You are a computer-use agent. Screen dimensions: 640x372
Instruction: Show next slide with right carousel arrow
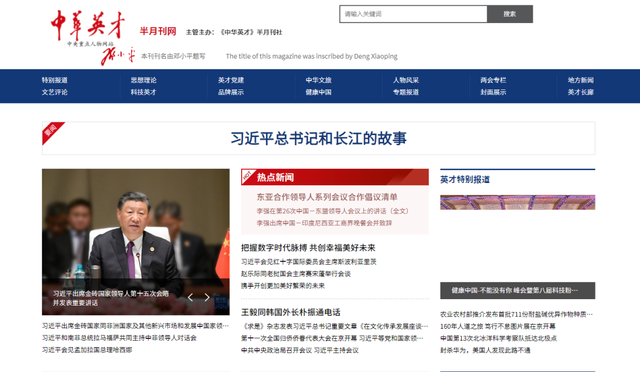click(207, 298)
